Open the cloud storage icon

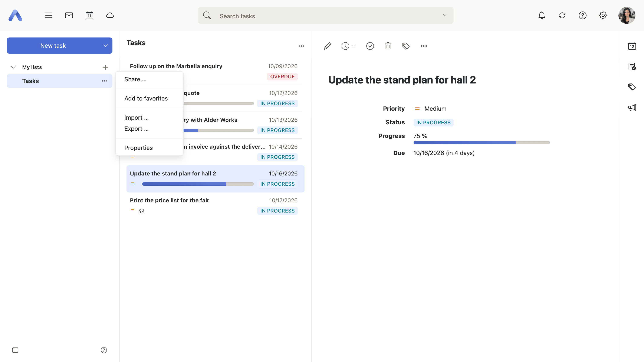110,16
